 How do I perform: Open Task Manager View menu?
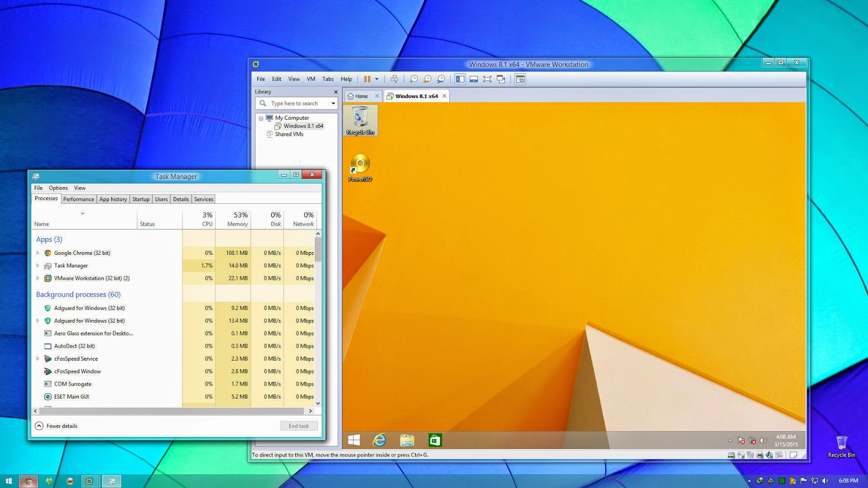coord(80,188)
